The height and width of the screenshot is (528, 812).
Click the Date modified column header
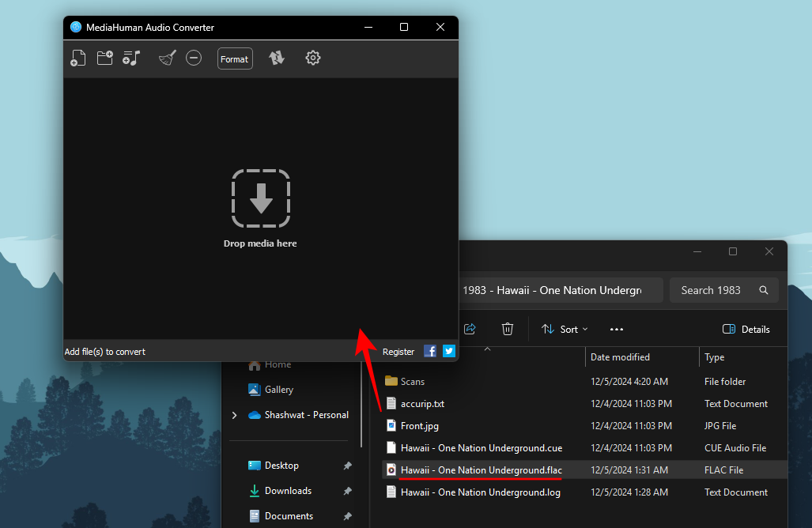[x=620, y=357]
